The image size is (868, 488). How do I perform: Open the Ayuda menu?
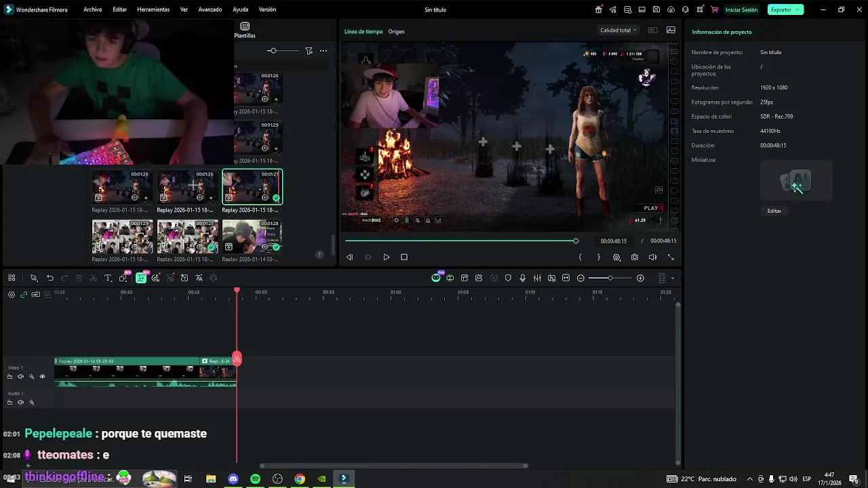click(241, 9)
